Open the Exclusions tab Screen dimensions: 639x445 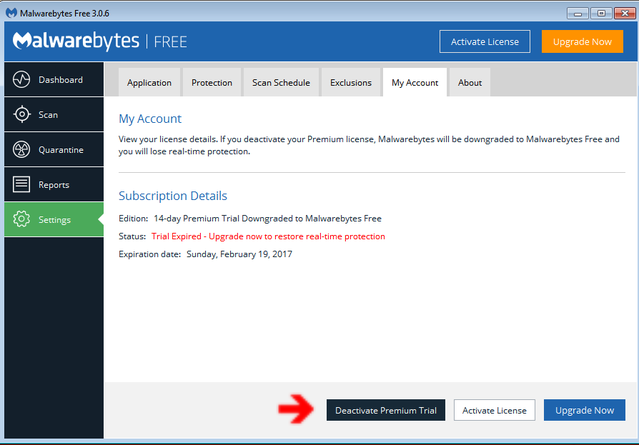tap(351, 82)
